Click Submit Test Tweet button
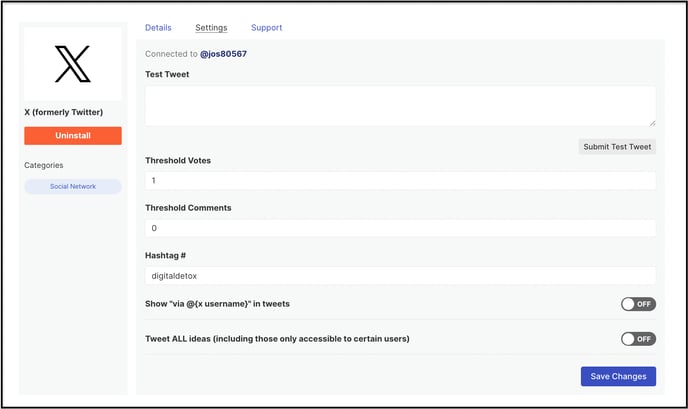Viewport: 688px width, 409px height. click(617, 147)
